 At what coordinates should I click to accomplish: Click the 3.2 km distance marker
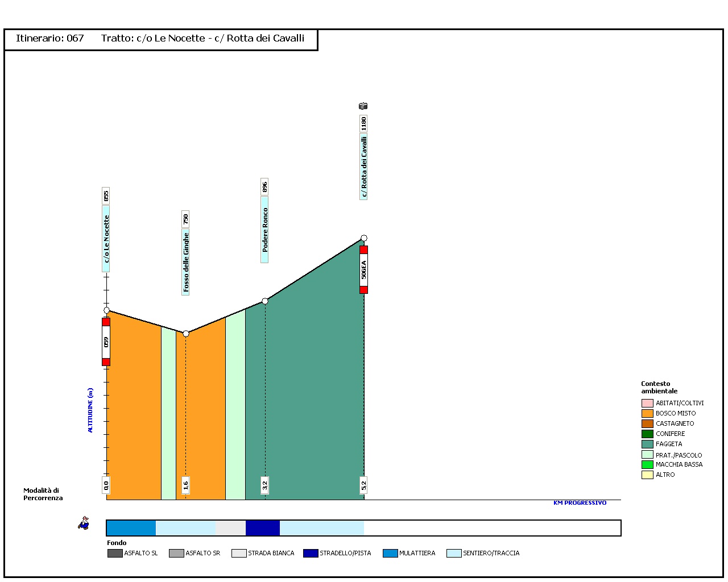[264, 485]
